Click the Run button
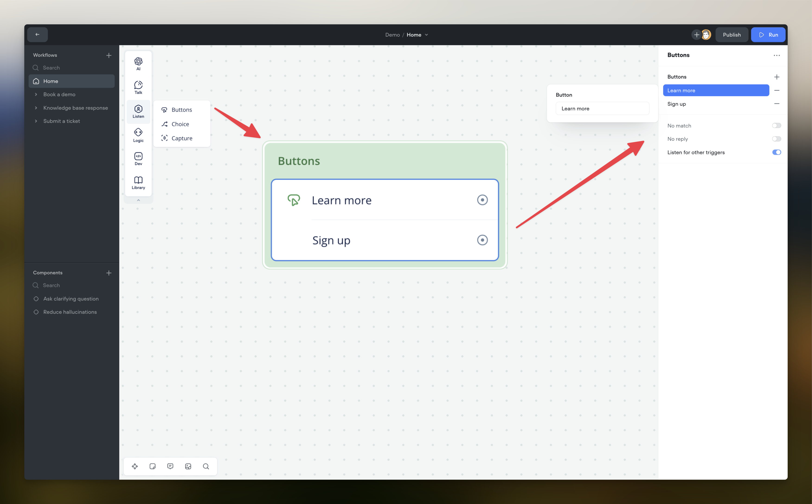812x504 pixels. [x=768, y=34]
